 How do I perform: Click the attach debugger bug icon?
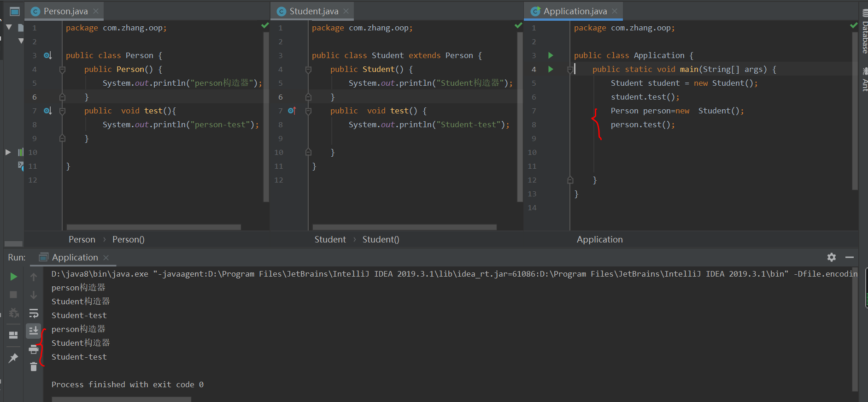coord(14,313)
